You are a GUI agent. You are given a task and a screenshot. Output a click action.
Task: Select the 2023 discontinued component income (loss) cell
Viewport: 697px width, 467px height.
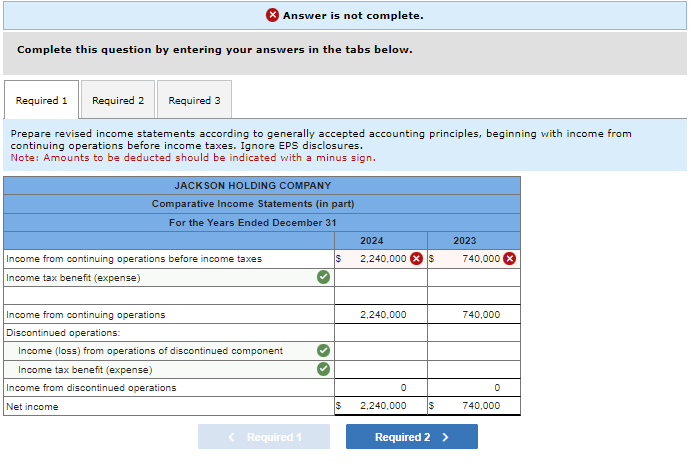(474, 351)
